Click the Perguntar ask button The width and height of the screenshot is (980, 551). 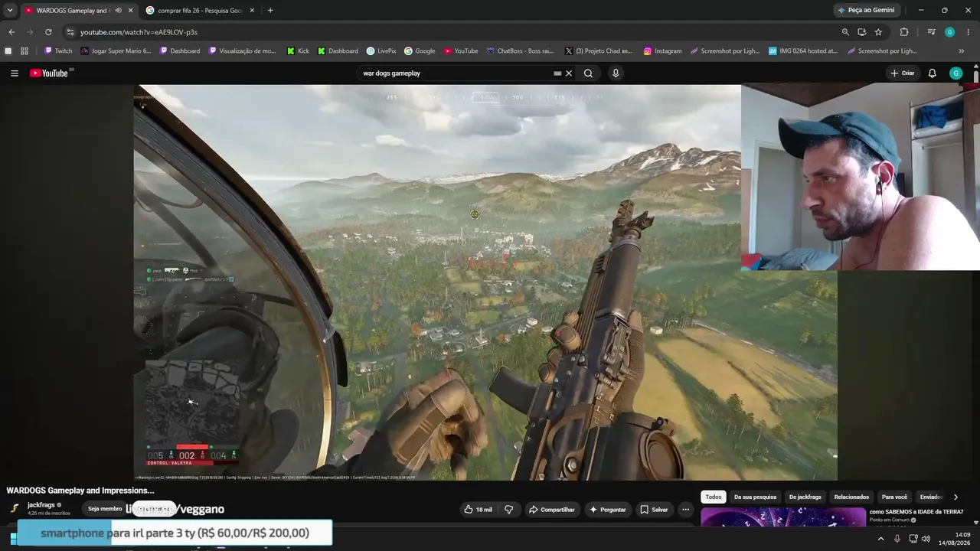608,510
